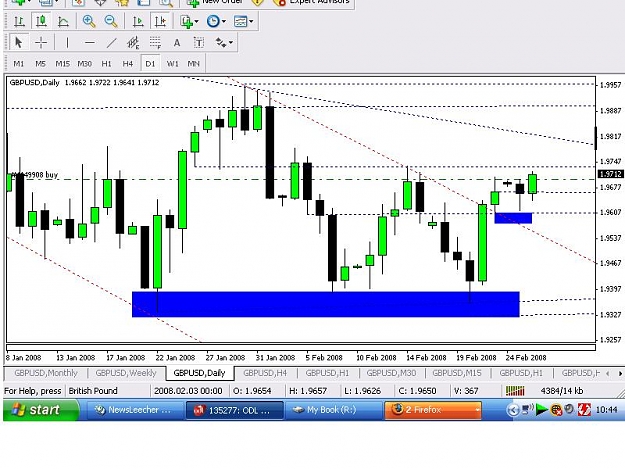Select the crosshair tool
Viewport: 625px width, 469px height.
click(41, 42)
